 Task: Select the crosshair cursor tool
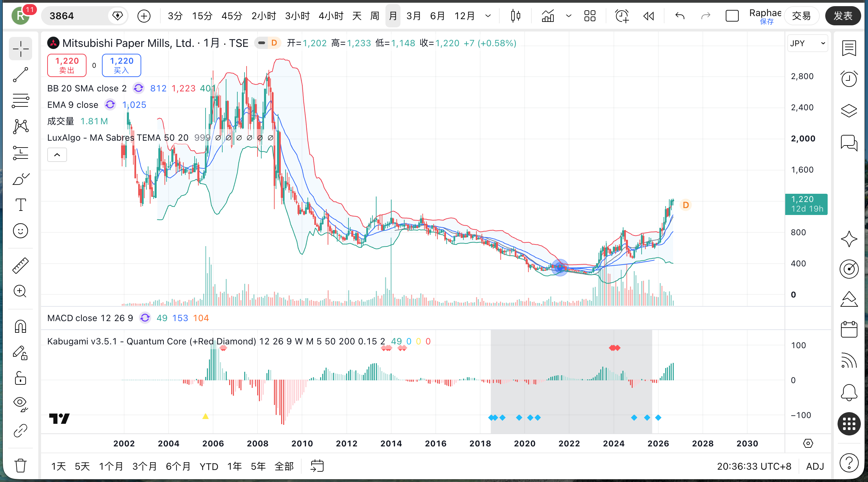click(x=21, y=49)
